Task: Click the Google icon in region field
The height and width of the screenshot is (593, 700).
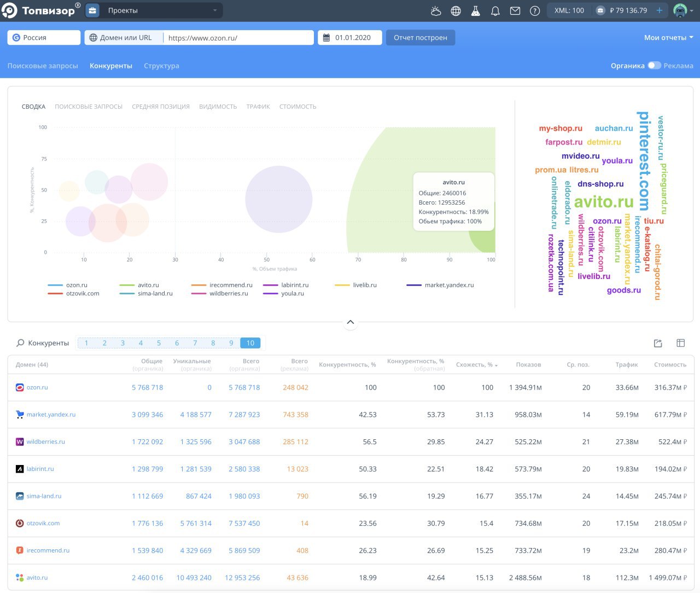Action: pos(16,38)
